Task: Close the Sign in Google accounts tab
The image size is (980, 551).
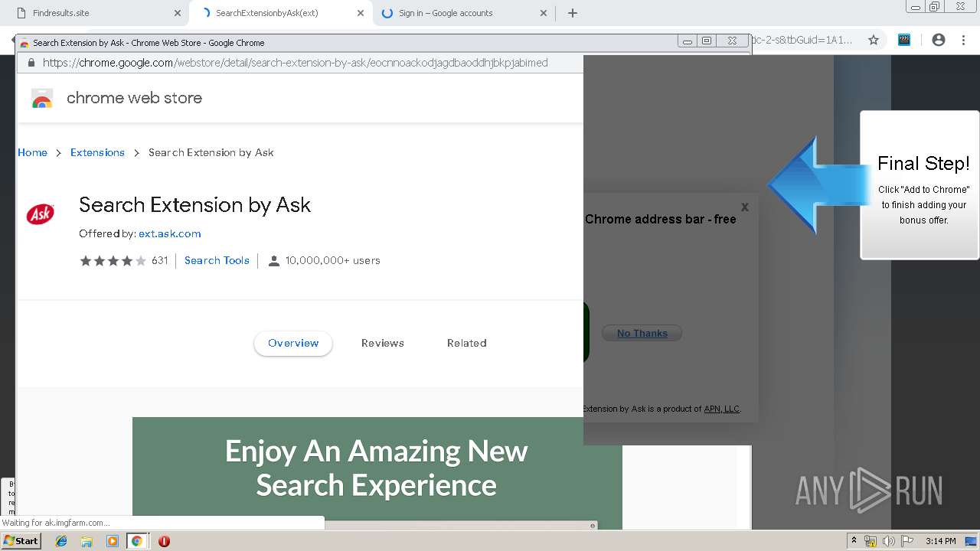Action: (544, 13)
